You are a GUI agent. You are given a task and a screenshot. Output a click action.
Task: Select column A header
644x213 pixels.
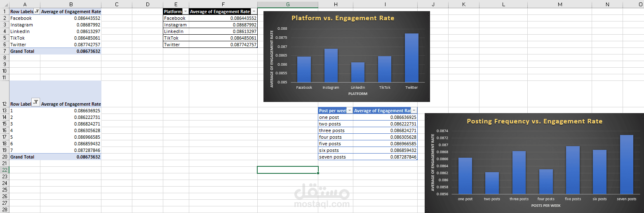click(x=25, y=4)
